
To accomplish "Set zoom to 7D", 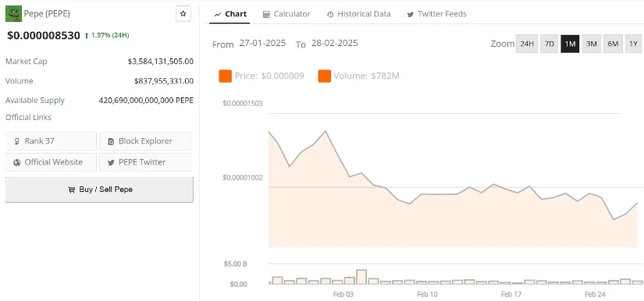I will pyautogui.click(x=549, y=44).
